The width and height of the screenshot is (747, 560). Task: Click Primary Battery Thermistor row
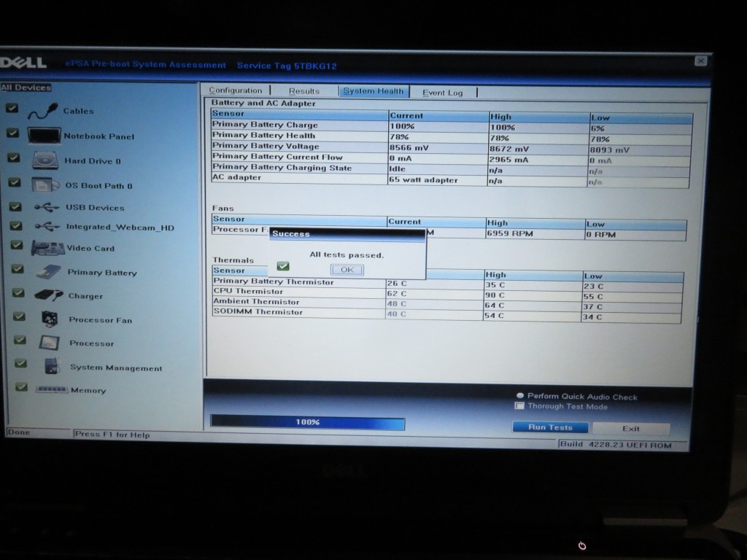coord(448,284)
